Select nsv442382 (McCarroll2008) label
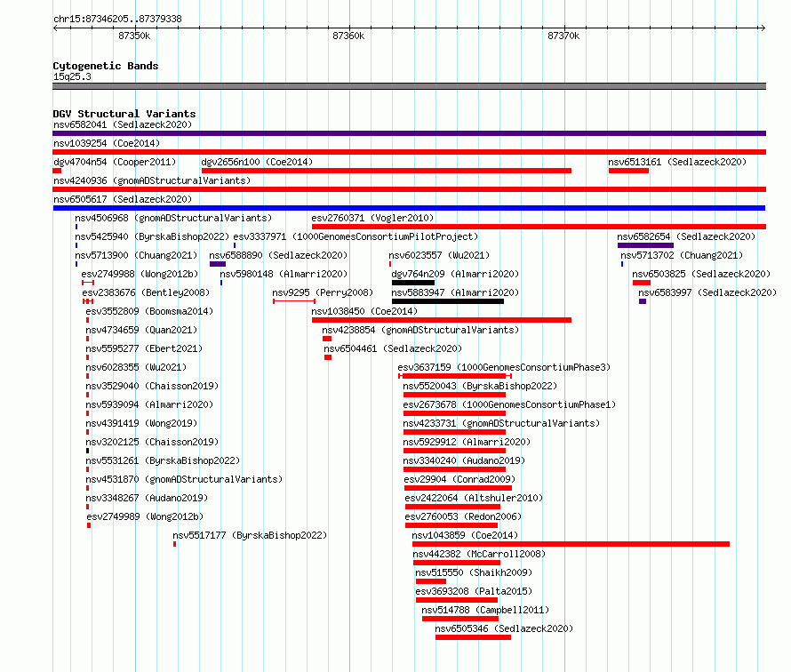 [479, 554]
